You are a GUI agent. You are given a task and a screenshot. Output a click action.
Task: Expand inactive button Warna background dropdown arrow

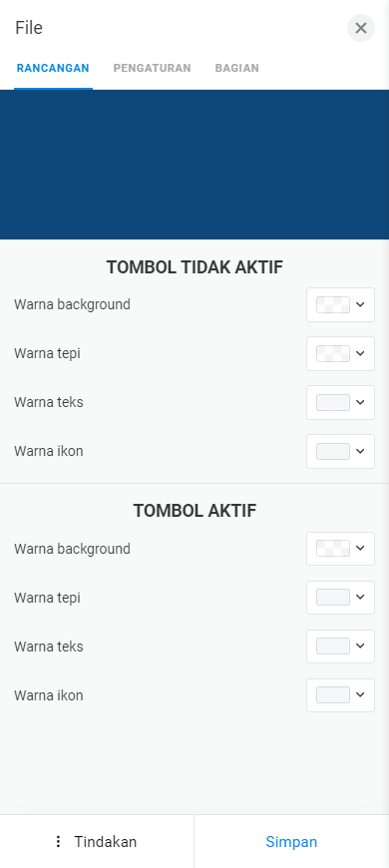coord(360,304)
